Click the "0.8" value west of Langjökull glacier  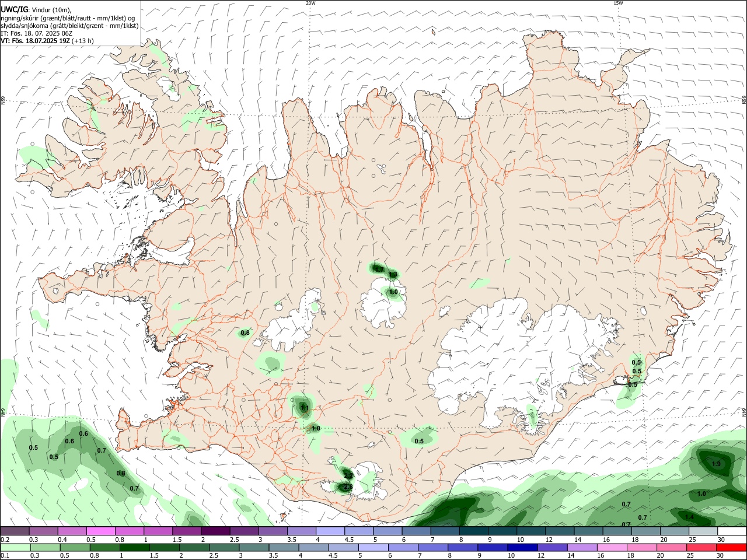[x=245, y=333]
